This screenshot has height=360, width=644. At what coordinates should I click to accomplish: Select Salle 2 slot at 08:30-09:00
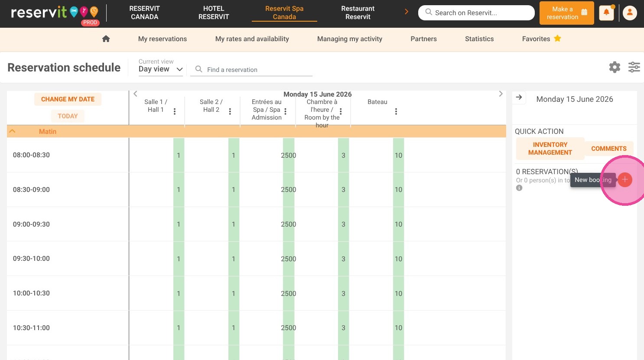pyautogui.click(x=234, y=189)
